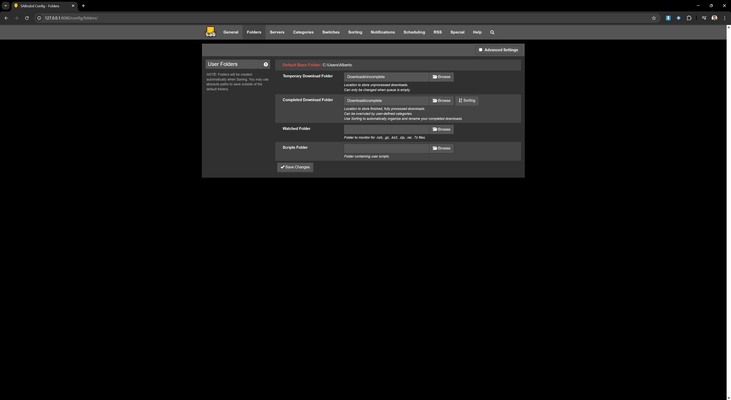
Task: Switch to the Servers tab
Action: [x=277, y=32]
